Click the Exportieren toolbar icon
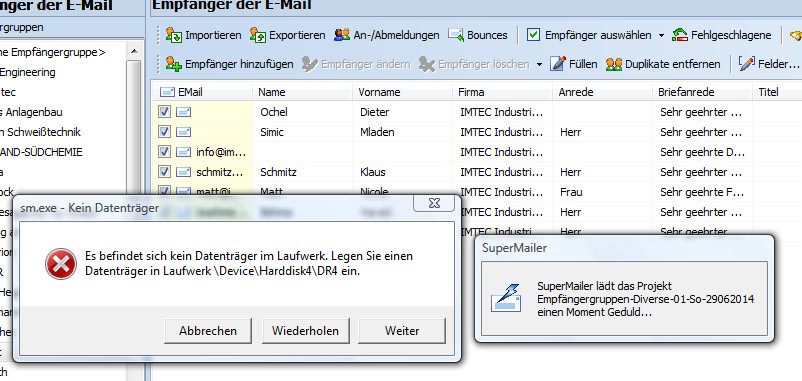Image resolution: width=802 pixels, height=381 pixels. point(258,35)
